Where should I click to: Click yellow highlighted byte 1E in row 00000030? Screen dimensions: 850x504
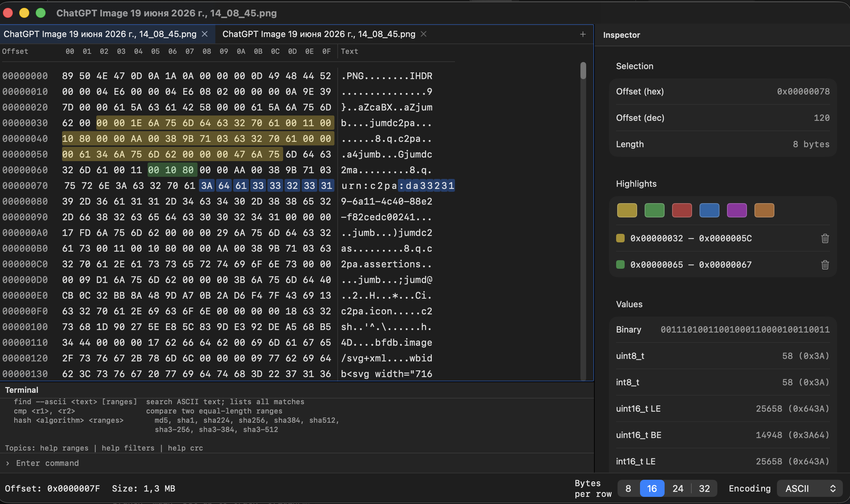coord(136,123)
